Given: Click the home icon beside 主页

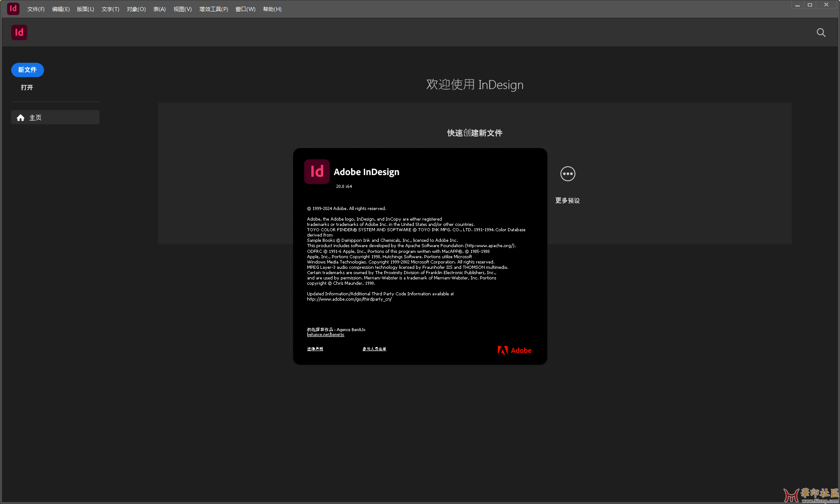Looking at the screenshot, I should pos(20,118).
